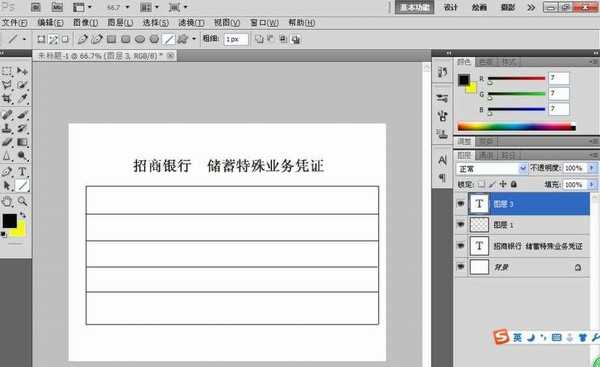Screen dimensions: 600x367
Task: Click the foreground color swatch in toolbox
Action: pos(9,221)
